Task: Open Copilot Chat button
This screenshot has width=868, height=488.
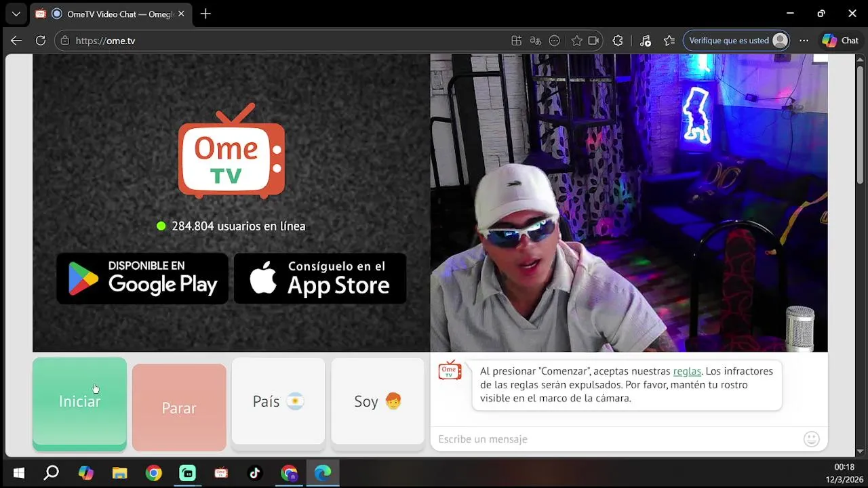Action: (840, 41)
